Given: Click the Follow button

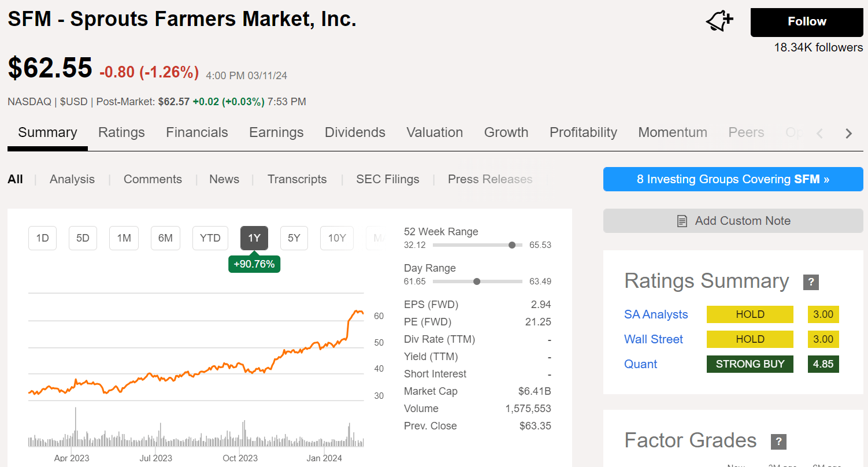Looking at the screenshot, I should (x=806, y=21).
